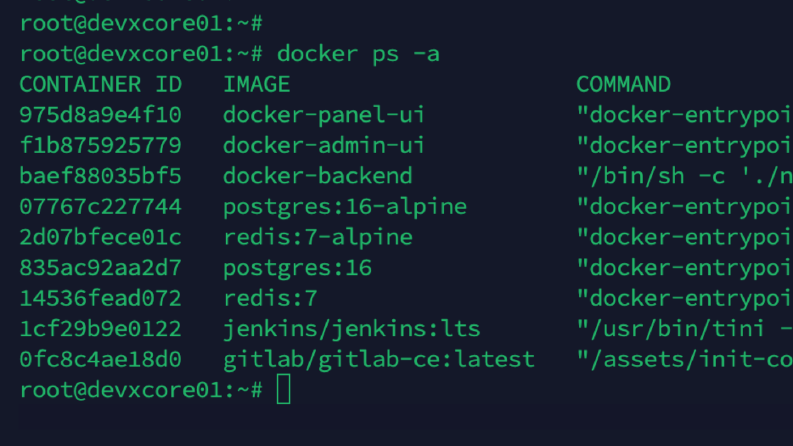Click the docker-panel-ui image name
This screenshot has height=446, width=793.
point(324,115)
